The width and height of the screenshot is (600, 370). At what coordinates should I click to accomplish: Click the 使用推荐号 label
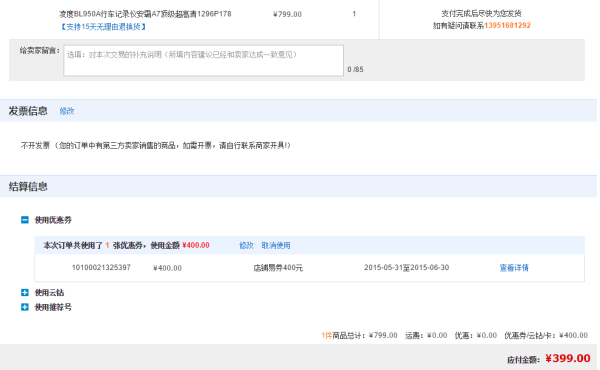(x=53, y=307)
